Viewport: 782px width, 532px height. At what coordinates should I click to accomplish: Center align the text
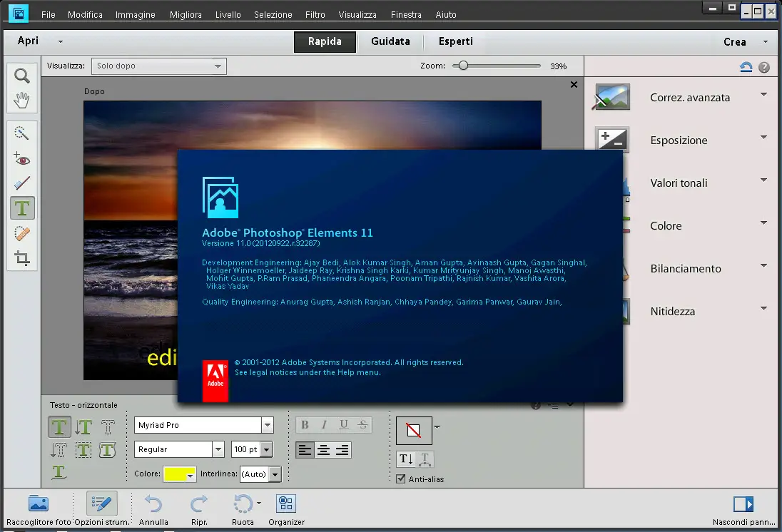pos(324,450)
